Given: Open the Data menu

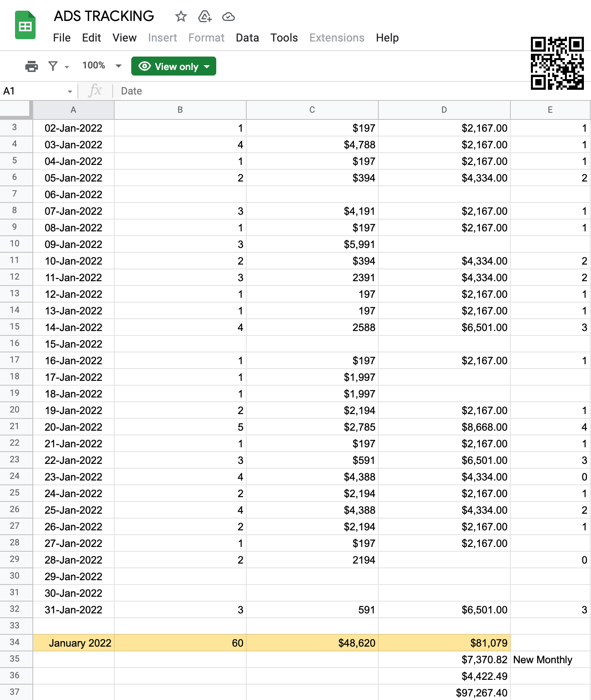Looking at the screenshot, I should 247,38.
